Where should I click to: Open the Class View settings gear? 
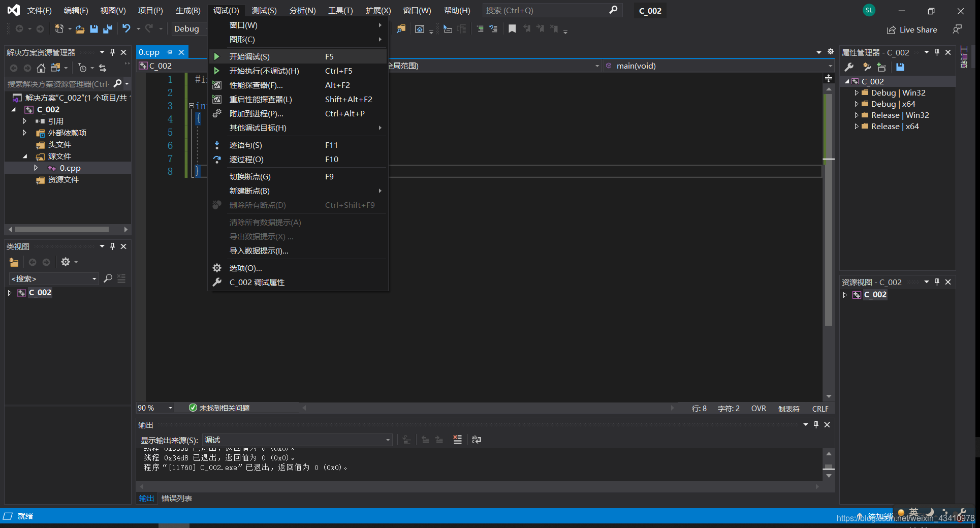point(66,262)
